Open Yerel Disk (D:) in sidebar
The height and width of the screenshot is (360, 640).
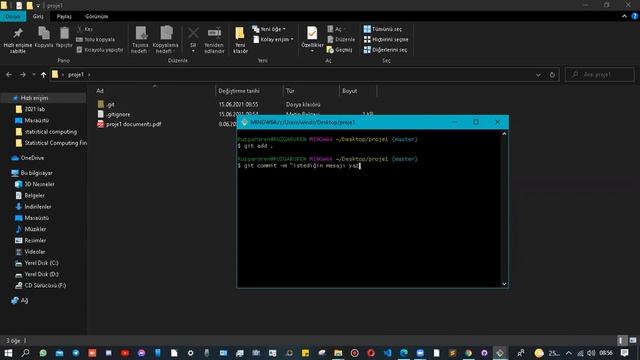(41, 274)
